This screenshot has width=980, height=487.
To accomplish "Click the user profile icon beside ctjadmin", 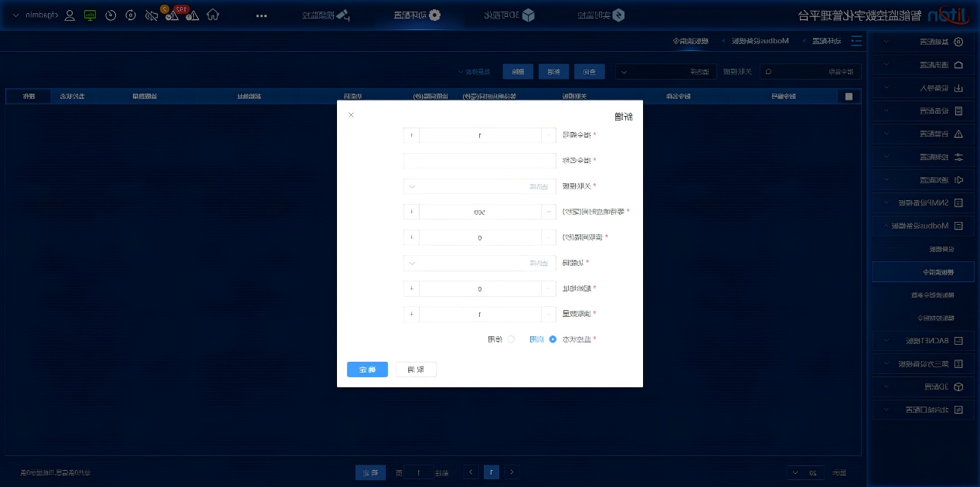I will click(x=70, y=15).
